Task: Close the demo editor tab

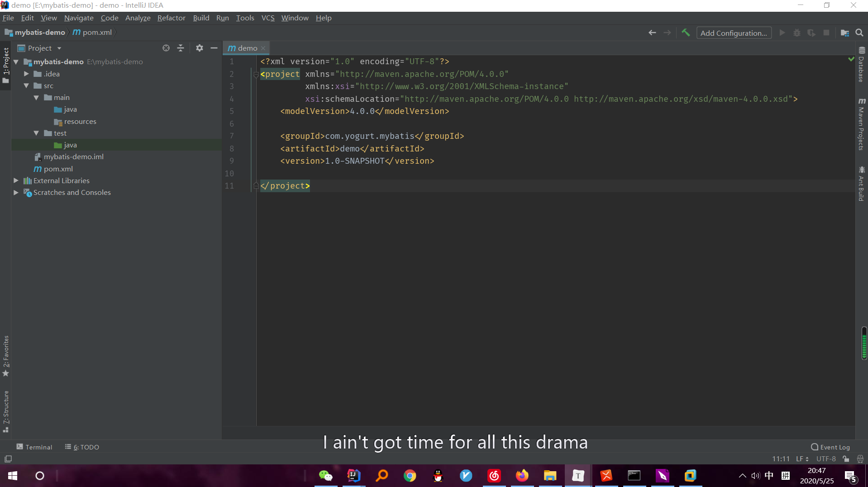Action: [263, 48]
